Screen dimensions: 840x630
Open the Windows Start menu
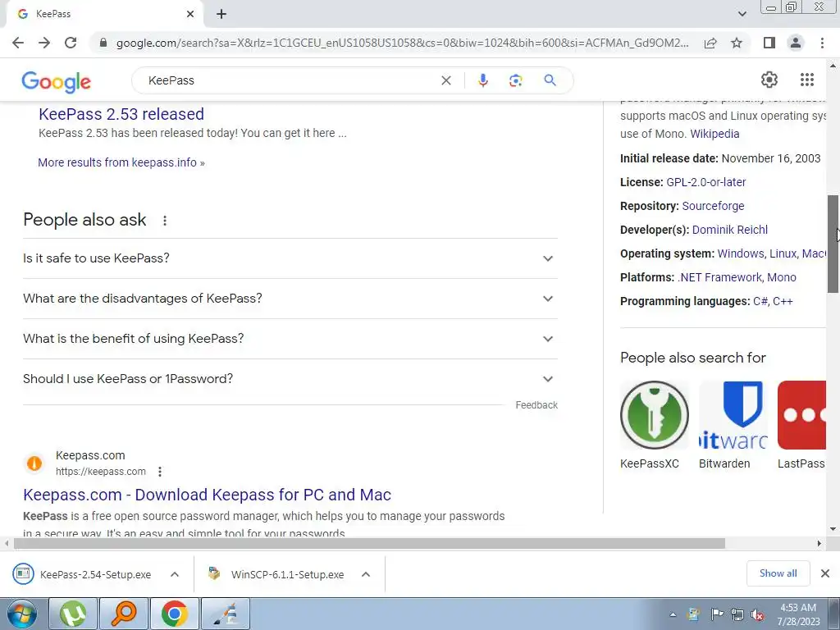tap(22, 614)
